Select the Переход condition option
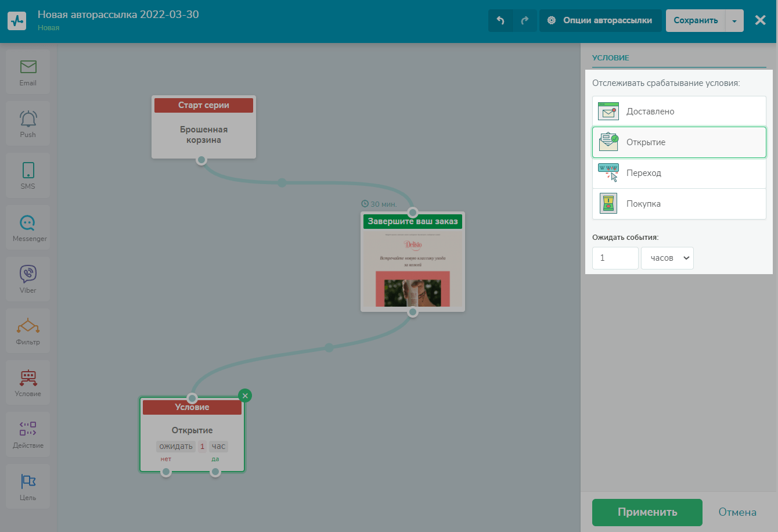Viewport: 778px width, 532px height. point(679,173)
